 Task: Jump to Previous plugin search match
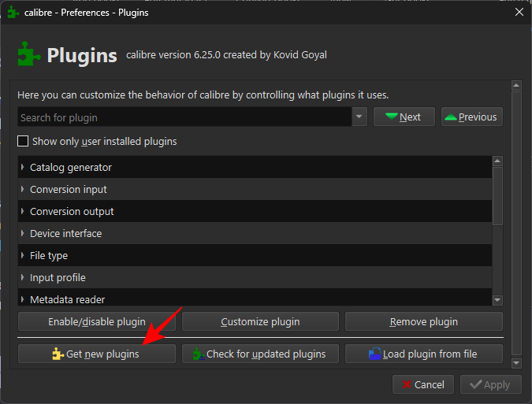472,117
